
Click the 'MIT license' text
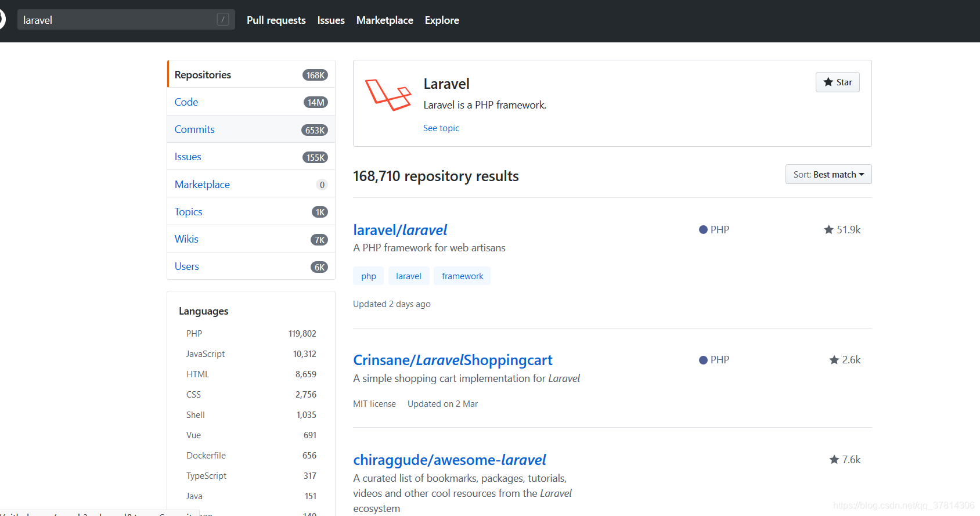click(374, 404)
